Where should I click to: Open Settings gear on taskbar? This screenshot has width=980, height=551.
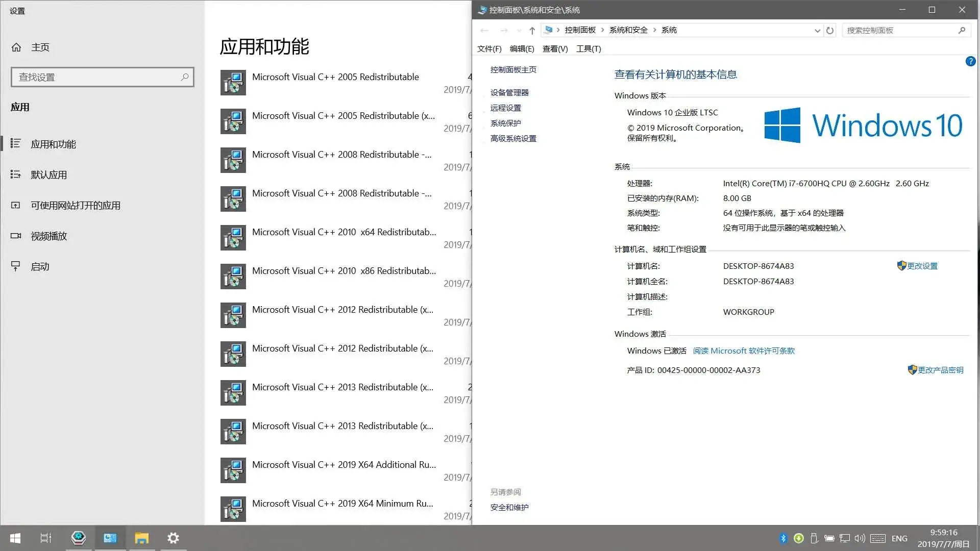173,538
